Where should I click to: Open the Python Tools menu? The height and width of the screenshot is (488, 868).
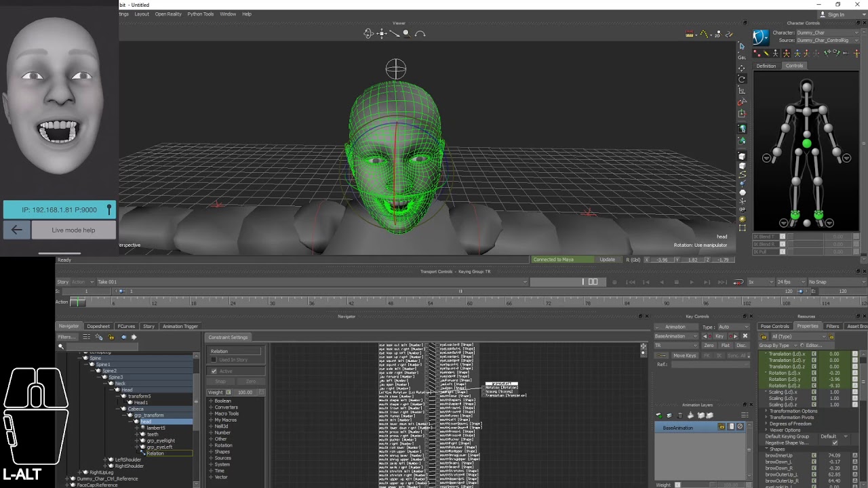(201, 14)
